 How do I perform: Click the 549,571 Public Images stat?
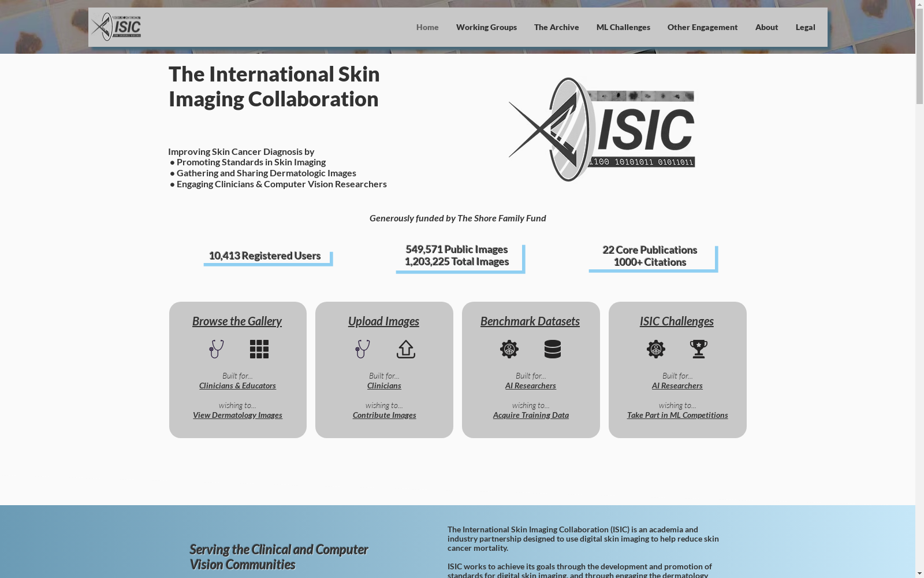(x=456, y=249)
